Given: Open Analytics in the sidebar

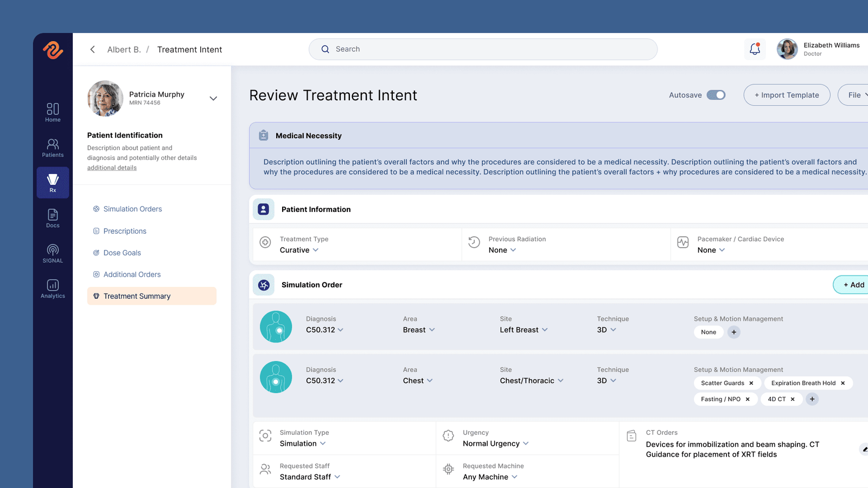Looking at the screenshot, I should tap(53, 288).
